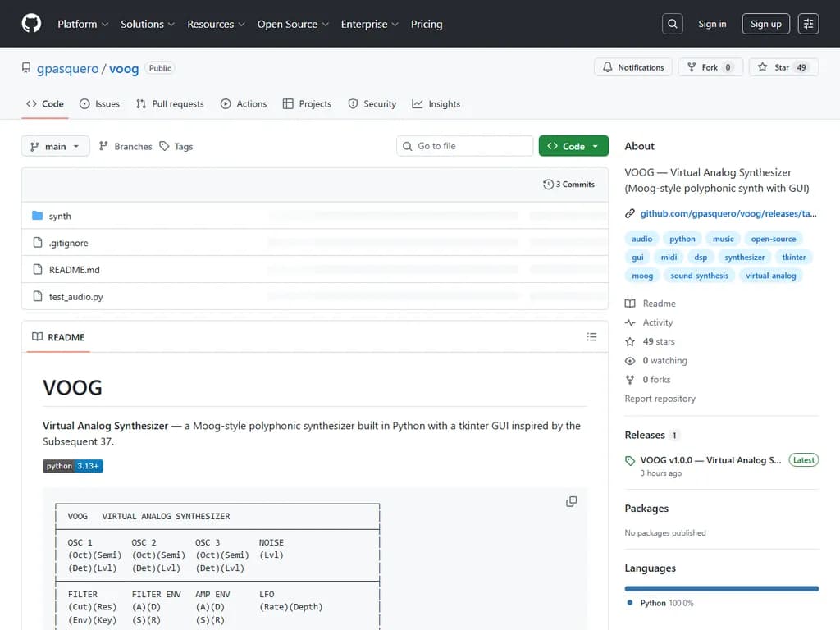Screen dimensions: 840x630
Task: Open search with the magnifier icon
Action: 672,24
